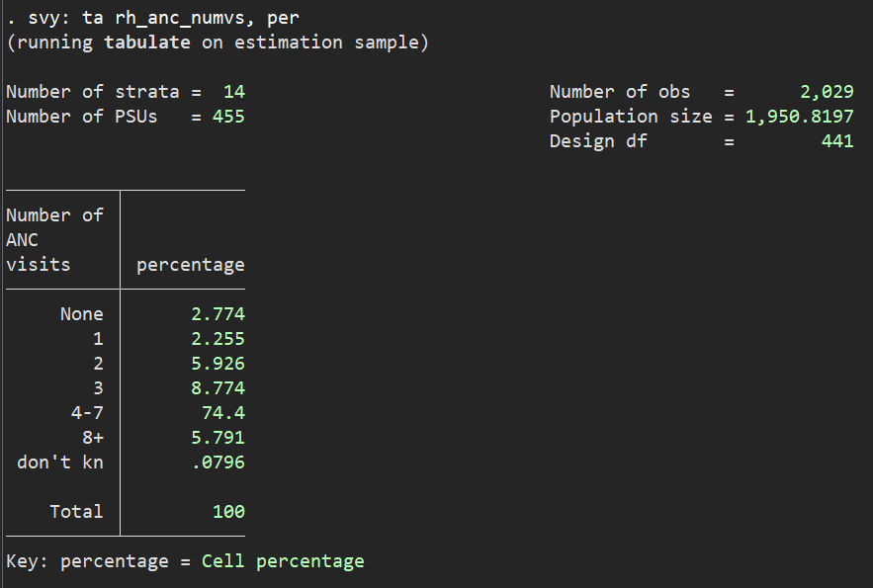The image size is (873, 588).
Task: Select the Number of PSUs value 455
Action: (228, 117)
